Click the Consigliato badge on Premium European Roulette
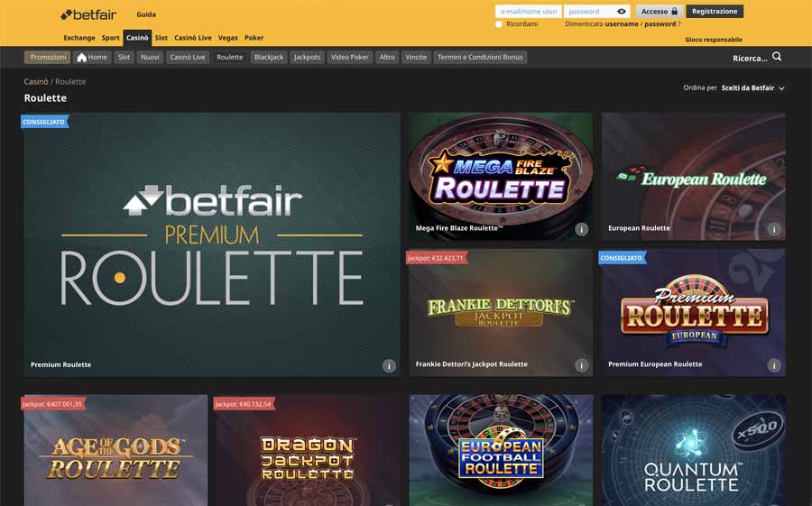Viewport: 812px width, 506px height. pos(622,258)
